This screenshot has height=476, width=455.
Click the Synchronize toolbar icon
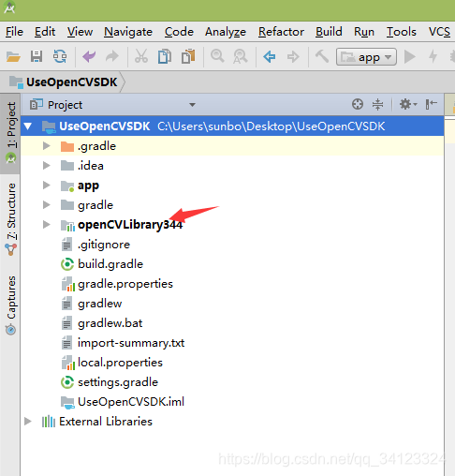click(x=60, y=56)
